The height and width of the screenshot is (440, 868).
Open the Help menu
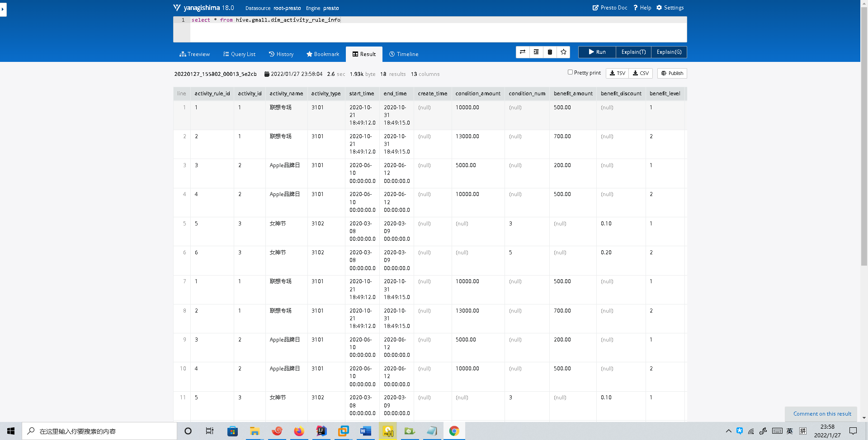(x=642, y=8)
